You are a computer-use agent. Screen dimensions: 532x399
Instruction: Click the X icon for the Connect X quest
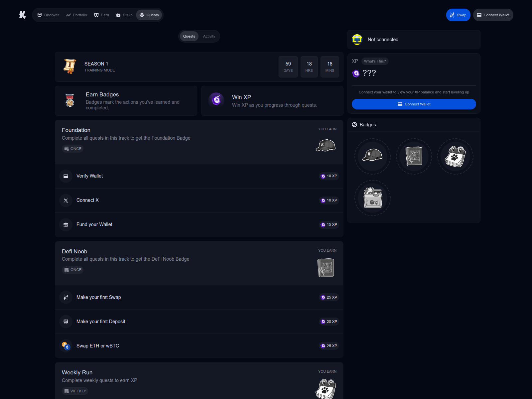pyautogui.click(x=66, y=200)
